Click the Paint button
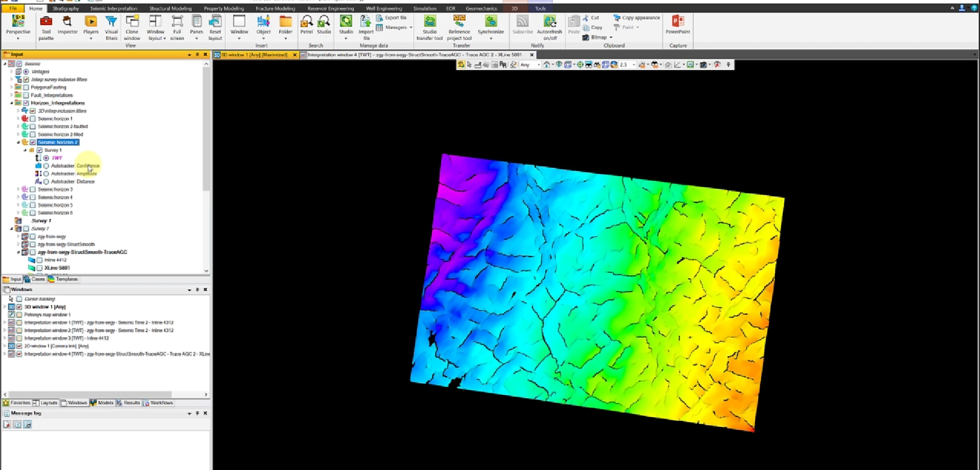 626,27
